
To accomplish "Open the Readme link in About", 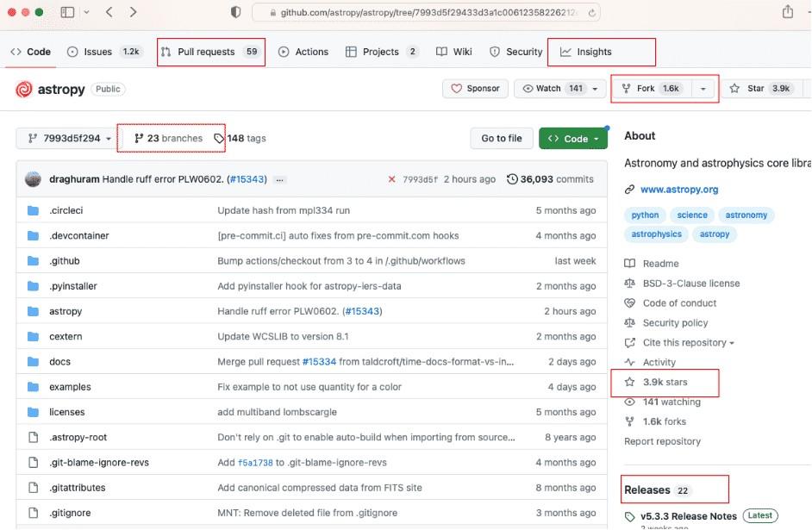I will point(660,264).
